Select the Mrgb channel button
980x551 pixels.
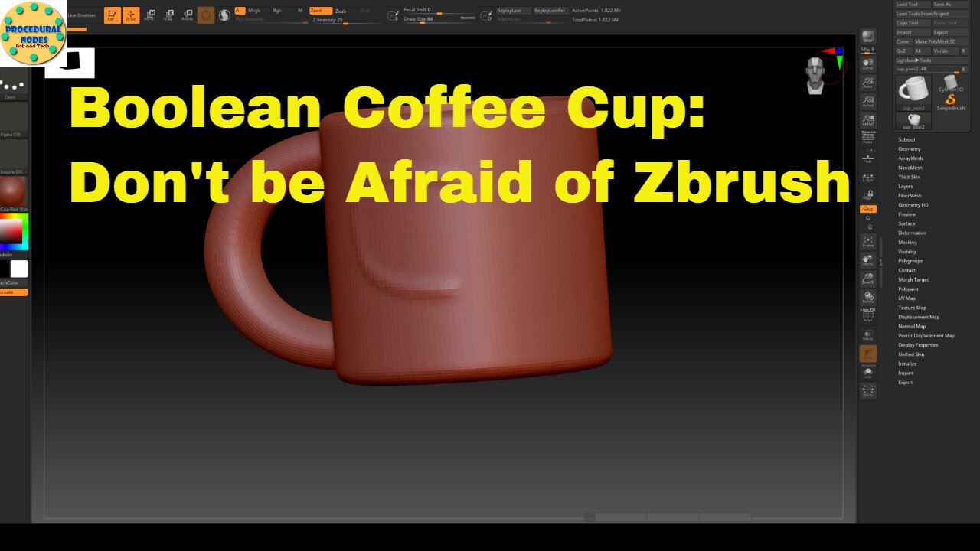(x=254, y=11)
